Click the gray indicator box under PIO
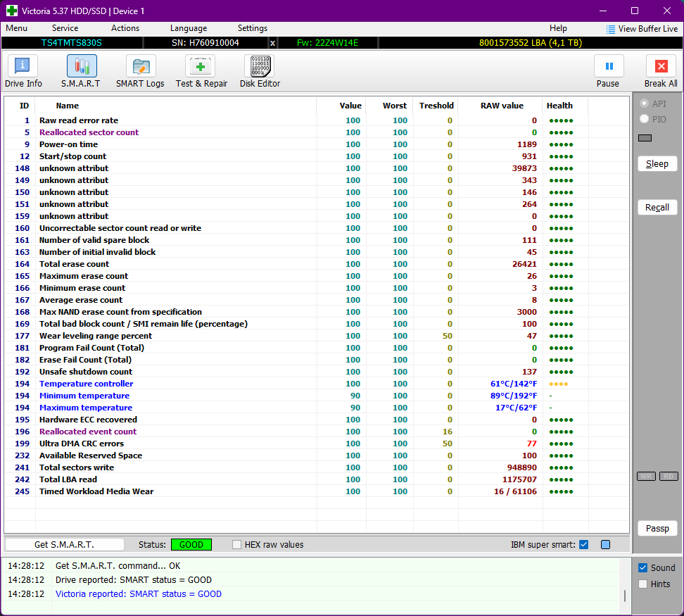 click(x=645, y=138)
